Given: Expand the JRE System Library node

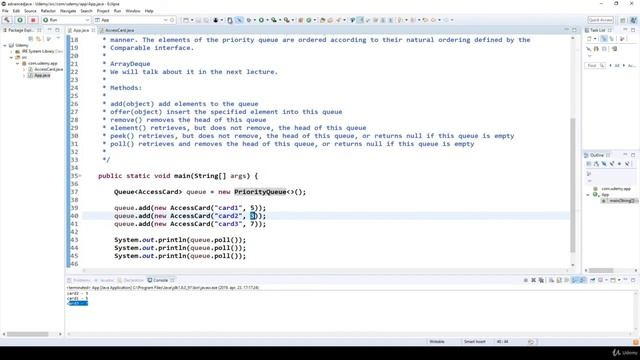Looking at the screenshot, I should coord(11,51).
